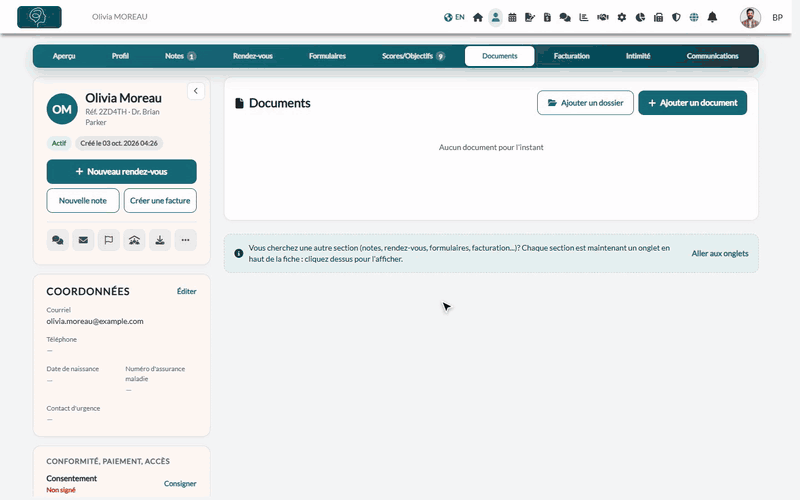Open the home icon in top bar
The image size is (800, 500).
pos(478,17)
